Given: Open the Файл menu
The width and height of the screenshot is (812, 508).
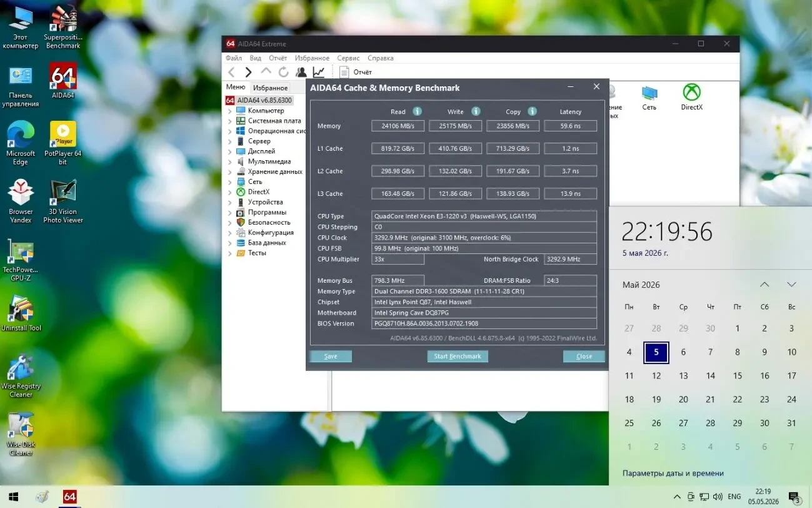Looking at the screenshot, I should click(233, 58).
